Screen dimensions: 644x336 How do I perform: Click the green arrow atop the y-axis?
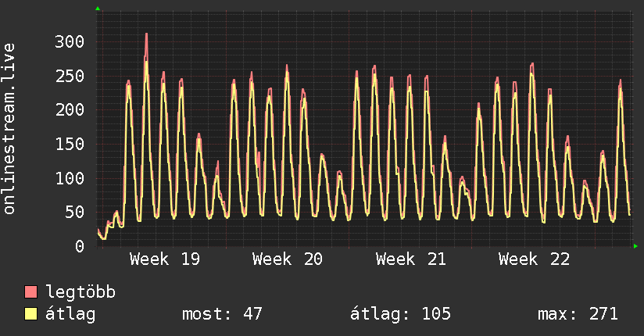(98, 9)
